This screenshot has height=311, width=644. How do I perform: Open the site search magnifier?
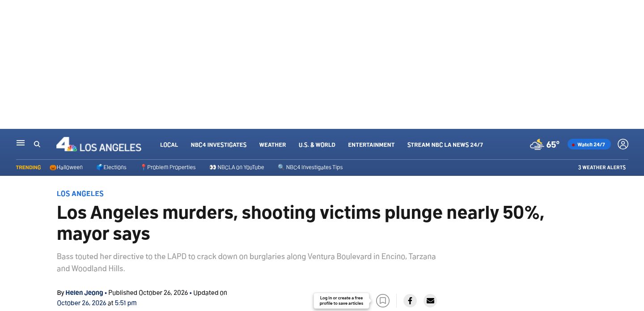pos(37,144)
